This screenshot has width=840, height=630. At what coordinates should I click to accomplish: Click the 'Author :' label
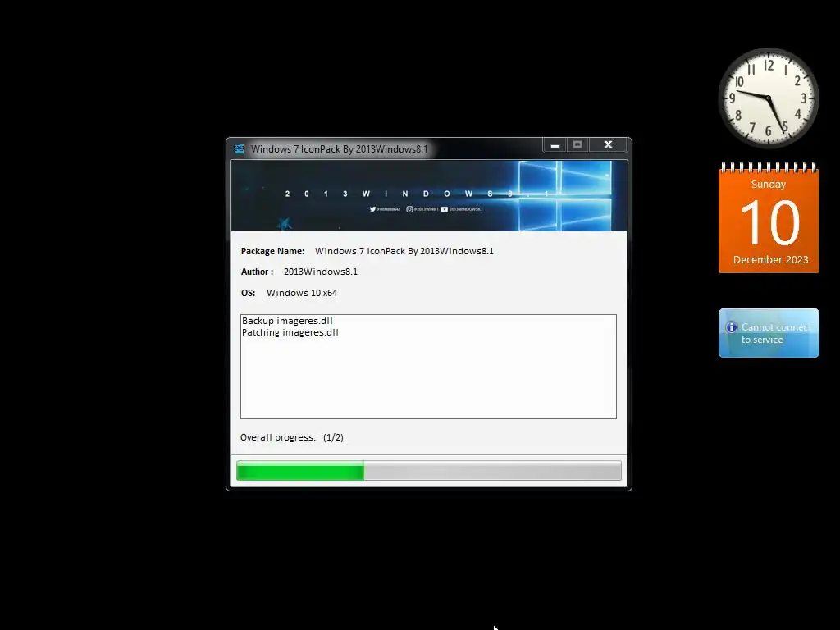(257, 272)
